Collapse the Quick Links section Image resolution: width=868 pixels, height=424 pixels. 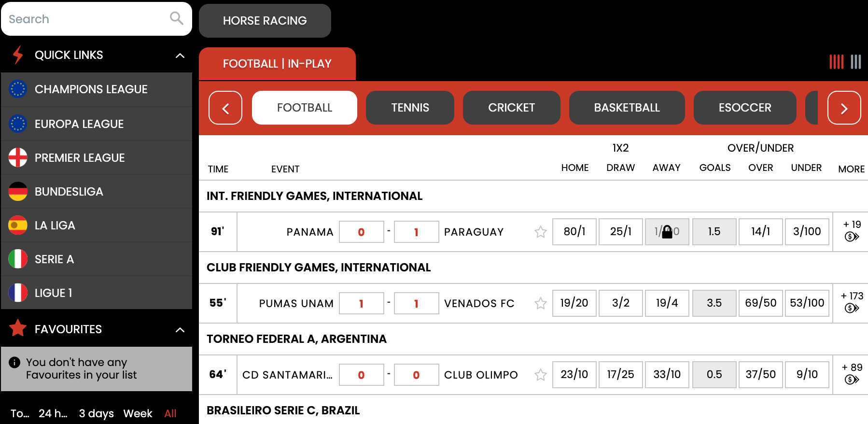pyautogui.click(x=180, y=55)
